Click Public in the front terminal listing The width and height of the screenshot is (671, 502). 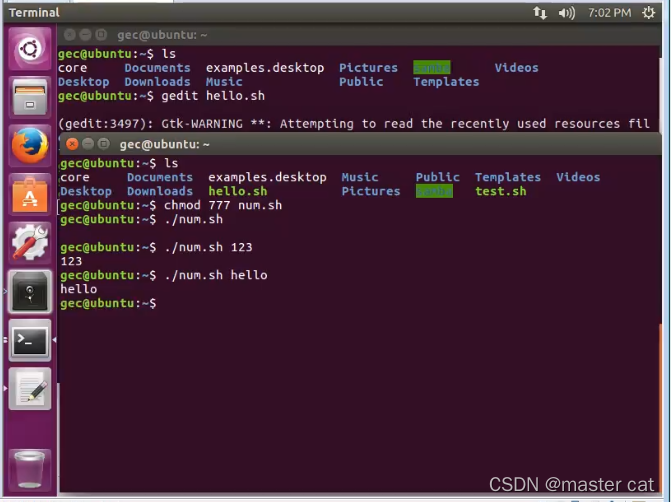tap(438, 177)
